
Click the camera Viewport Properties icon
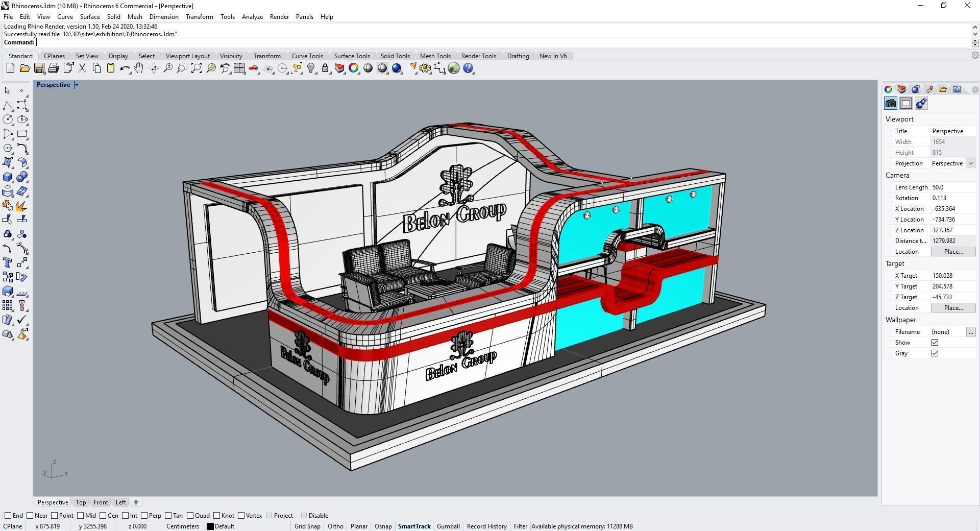pyautogui.click(x=891, y=104)
